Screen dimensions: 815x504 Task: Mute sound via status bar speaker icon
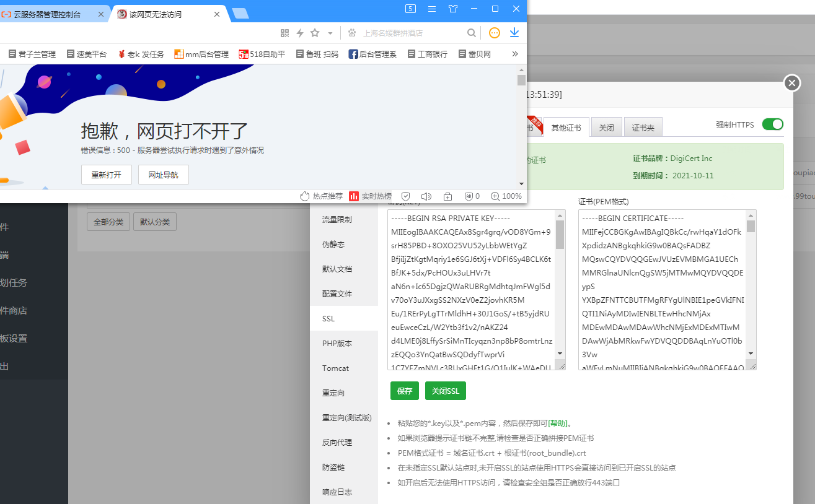click(x=426, y=196)
